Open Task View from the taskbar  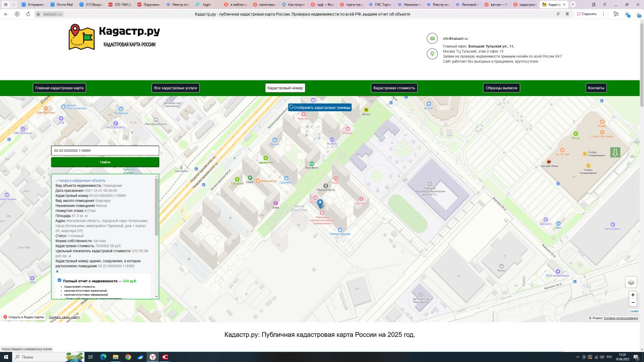pos(91,357)
